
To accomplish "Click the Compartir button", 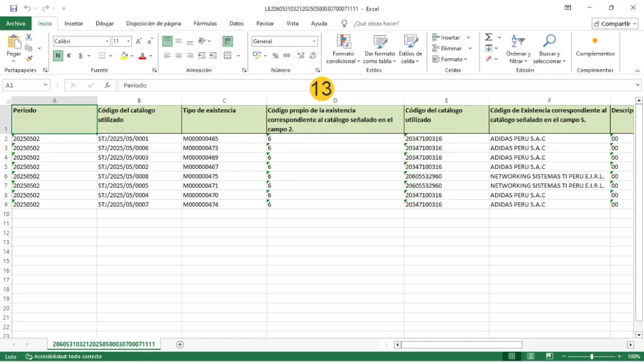I will point(614,24).
